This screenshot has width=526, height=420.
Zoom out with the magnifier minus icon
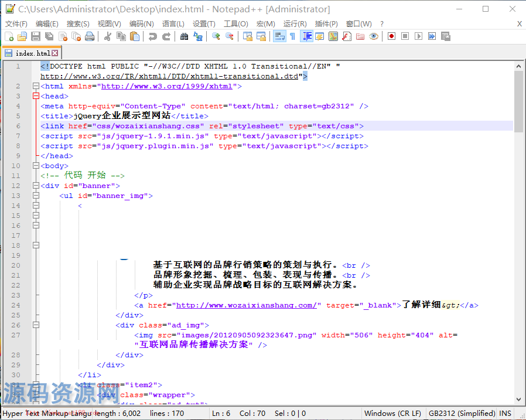coord(230,36)
